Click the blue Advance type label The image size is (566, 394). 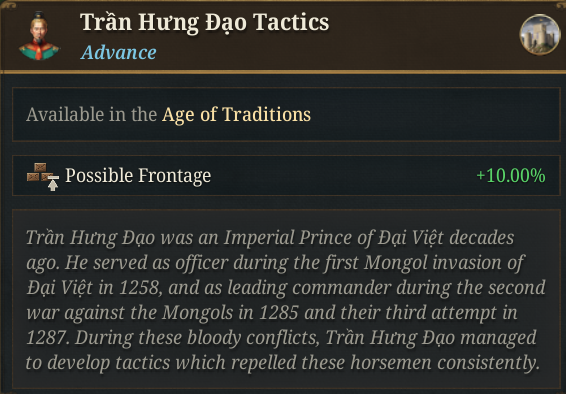click(119, 53)
